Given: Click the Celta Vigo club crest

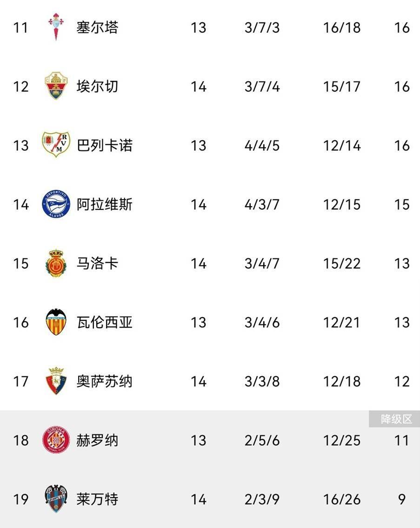Looking at the screenshot, I should pos(56,27).
